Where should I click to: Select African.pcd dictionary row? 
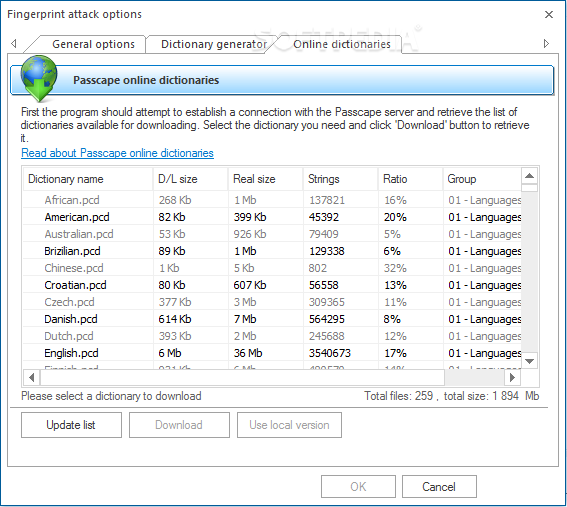click(x=272, y=200)
